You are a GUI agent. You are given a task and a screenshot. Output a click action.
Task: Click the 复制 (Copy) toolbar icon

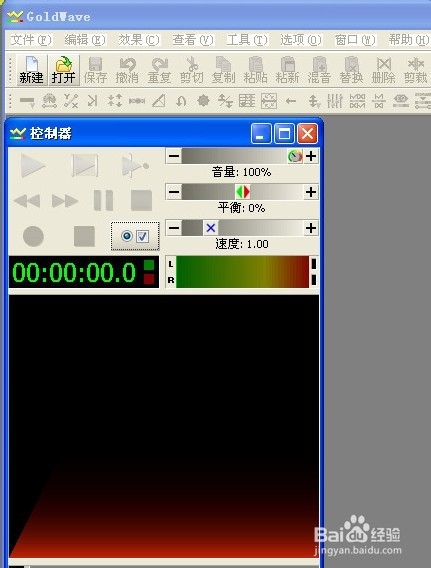point(223,70)
